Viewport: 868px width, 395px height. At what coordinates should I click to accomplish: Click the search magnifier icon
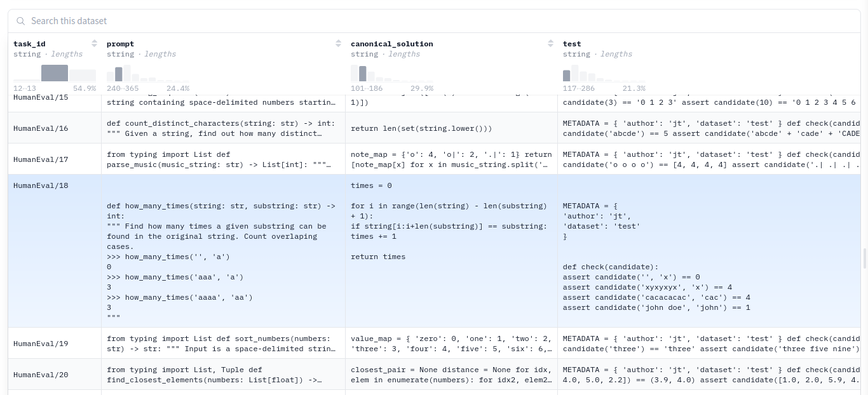click(21, 21)
